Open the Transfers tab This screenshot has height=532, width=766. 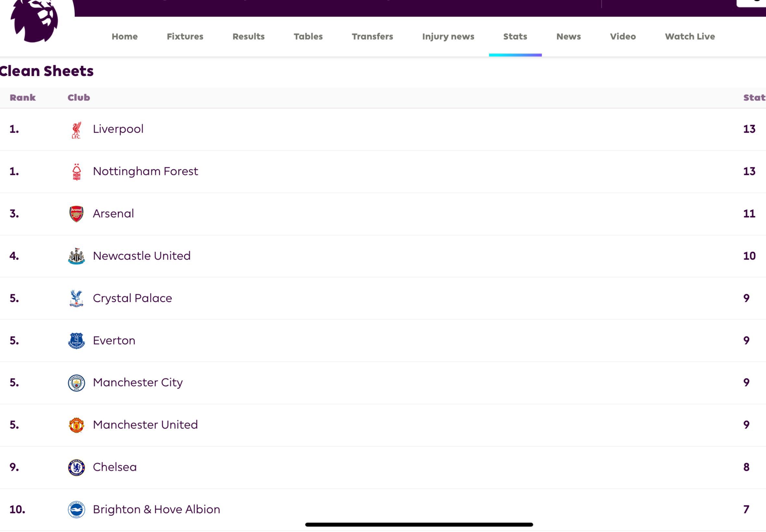373,36
